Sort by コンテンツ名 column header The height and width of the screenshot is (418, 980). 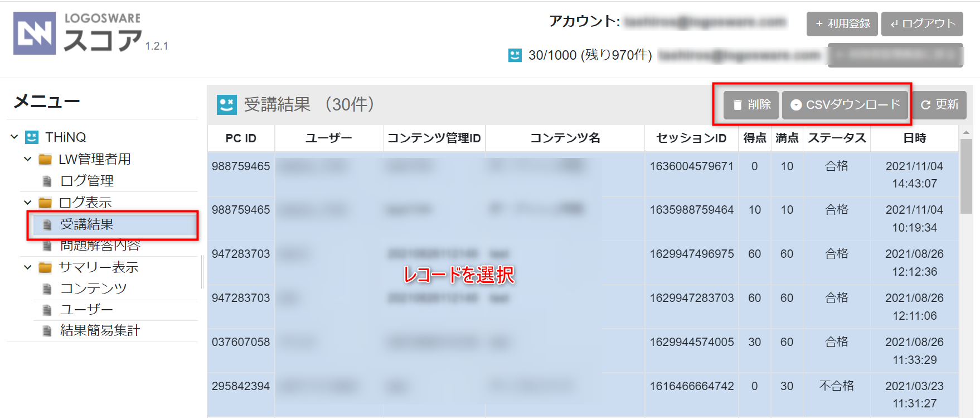565,138
